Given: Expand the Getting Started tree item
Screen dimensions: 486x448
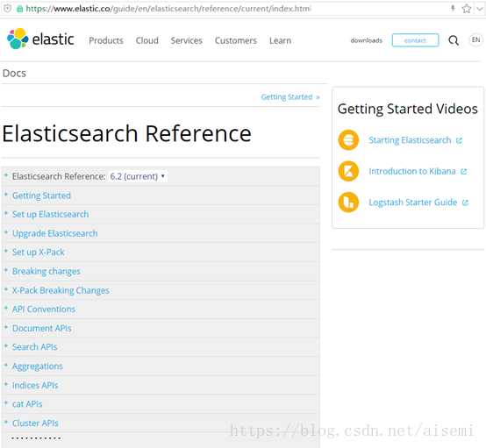Looking at the screenshot, I should [x=6, y=195].
